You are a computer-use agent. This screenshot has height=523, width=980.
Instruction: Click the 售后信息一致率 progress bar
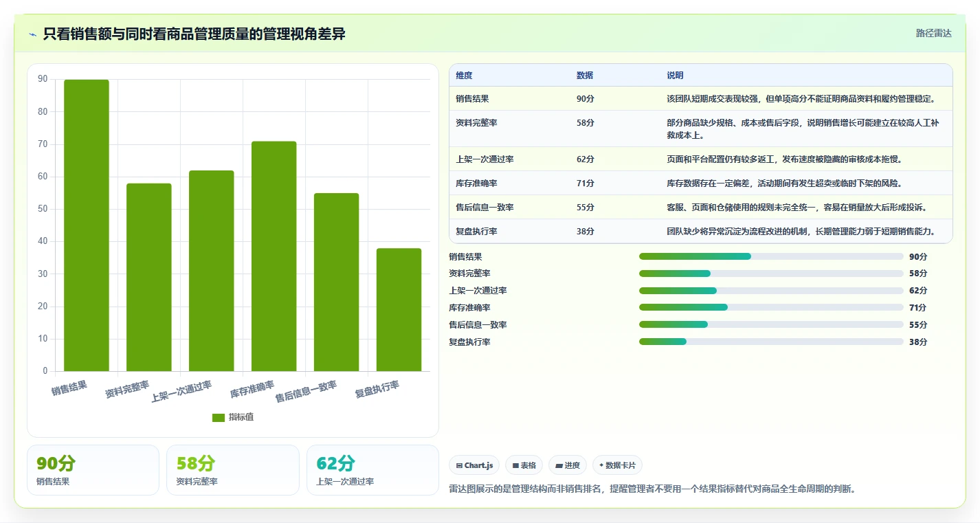(771, 324)
